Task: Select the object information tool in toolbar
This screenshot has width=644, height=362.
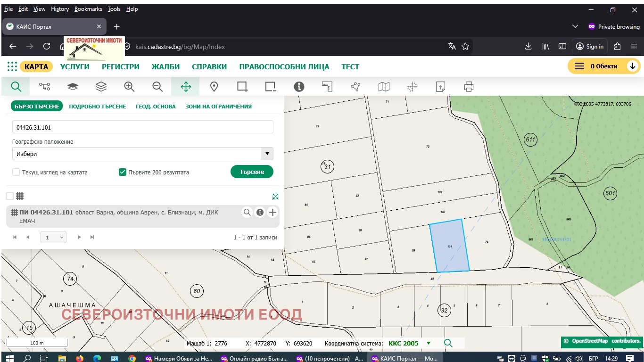Action: coord(299,87)
